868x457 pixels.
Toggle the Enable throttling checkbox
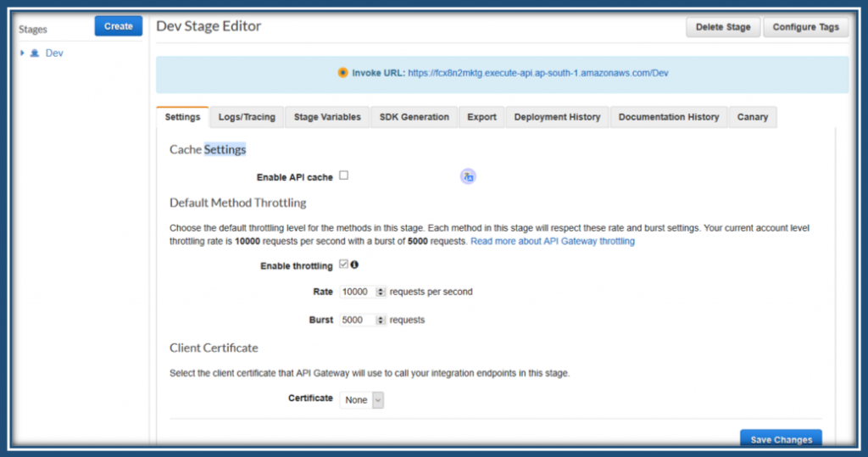343,265
